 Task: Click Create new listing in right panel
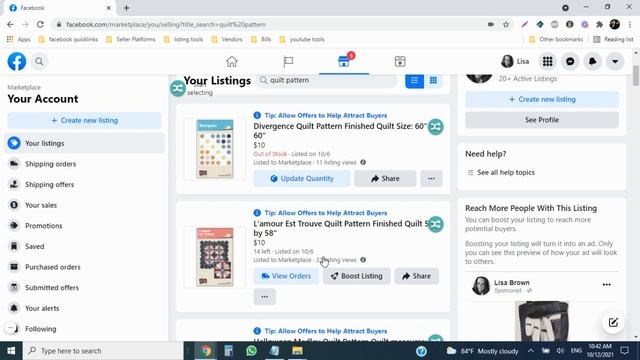pyautogui.click(x=542, y=99)
